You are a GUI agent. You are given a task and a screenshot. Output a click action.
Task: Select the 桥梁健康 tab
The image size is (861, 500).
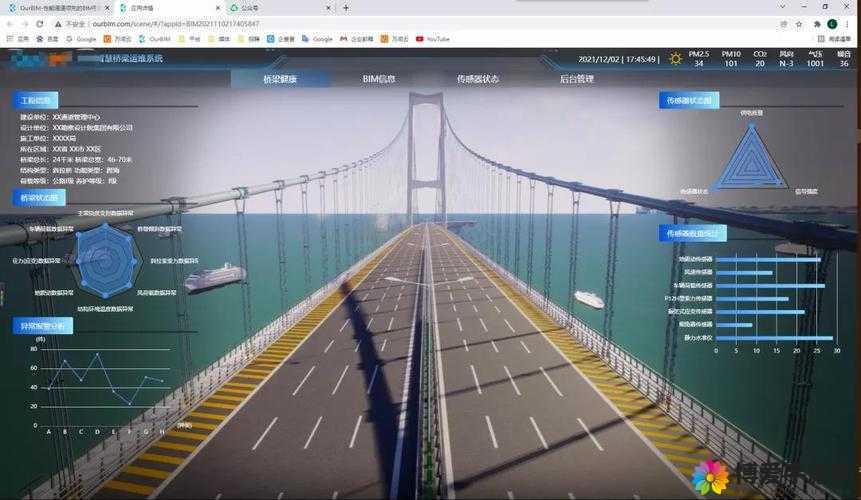coord(280,79)
